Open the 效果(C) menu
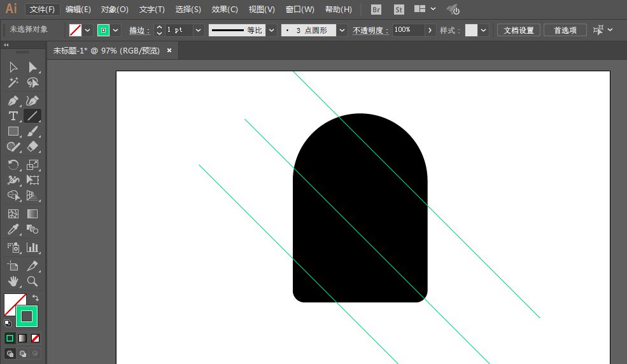The image size is (627, 364). (x=225, y=9)
